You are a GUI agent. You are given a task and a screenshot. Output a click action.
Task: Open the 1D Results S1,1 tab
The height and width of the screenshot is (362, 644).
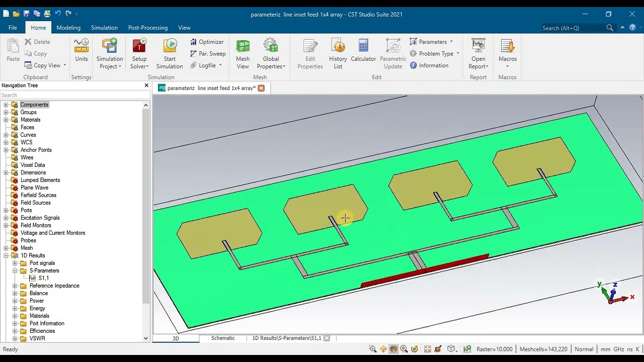pyautogui.click(x=286, y=338)
